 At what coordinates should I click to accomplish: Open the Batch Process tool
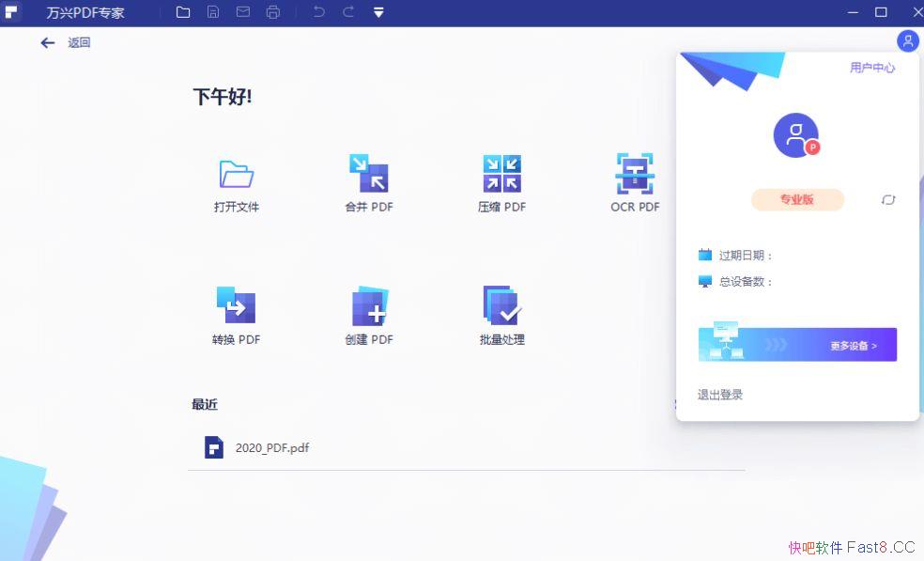click(501, 305)
